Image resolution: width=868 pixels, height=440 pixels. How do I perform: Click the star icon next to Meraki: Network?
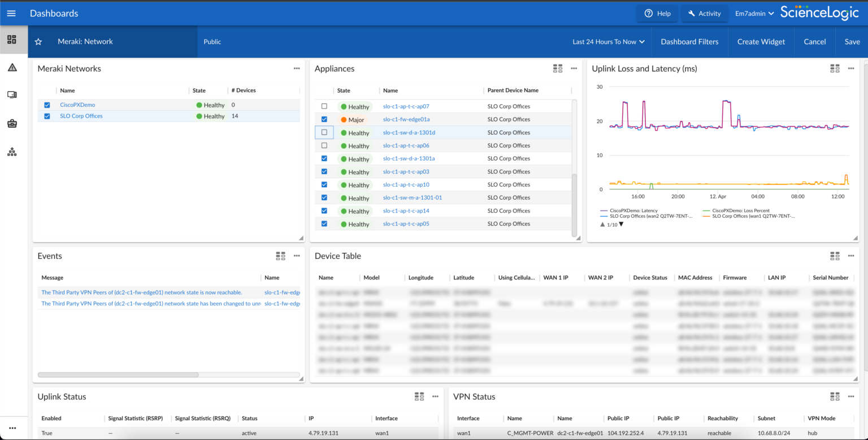[x=38, y=41]
